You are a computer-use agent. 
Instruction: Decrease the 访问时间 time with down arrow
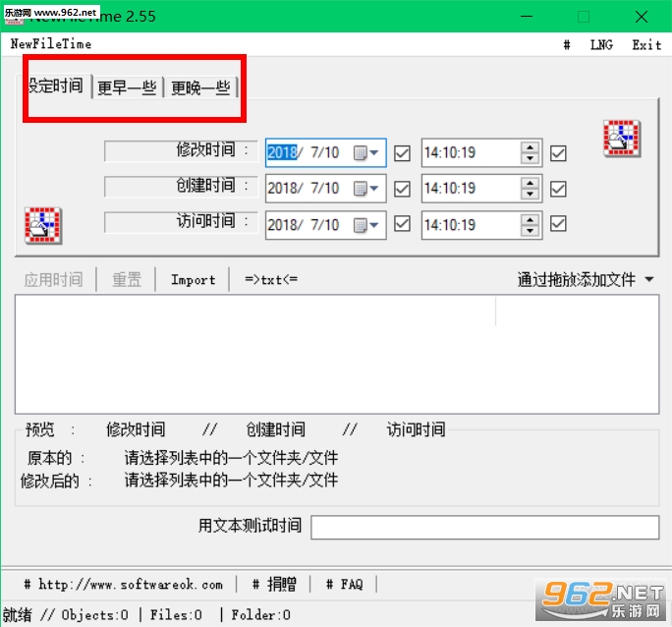pos(531,231)
